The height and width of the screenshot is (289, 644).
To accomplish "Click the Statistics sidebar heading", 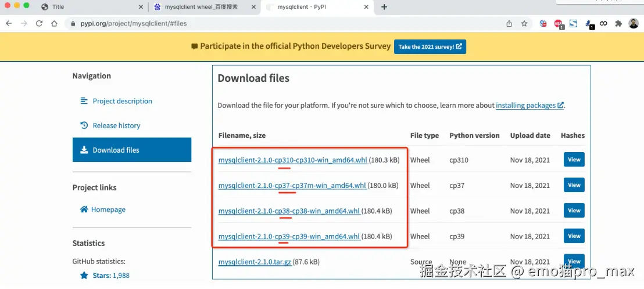I will pyautogui.click(x=88, y=243).
